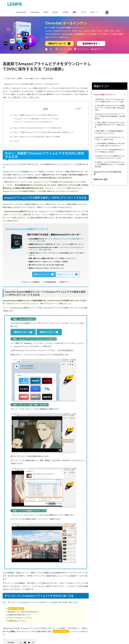129x644 pixels.
Task: Click the yellow 無料ダウンロード banner button
Action: coord(59,43)
